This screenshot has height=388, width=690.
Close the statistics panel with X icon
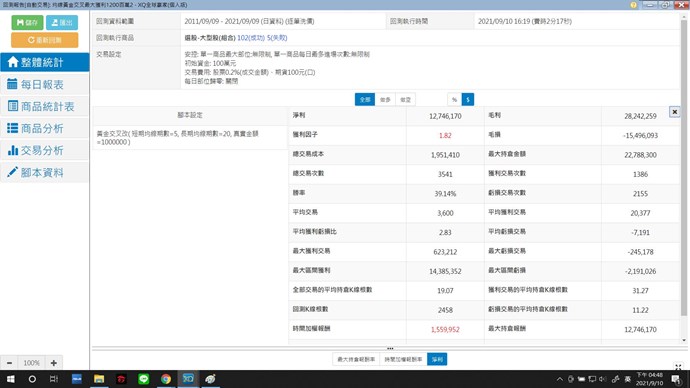point(674,112)
